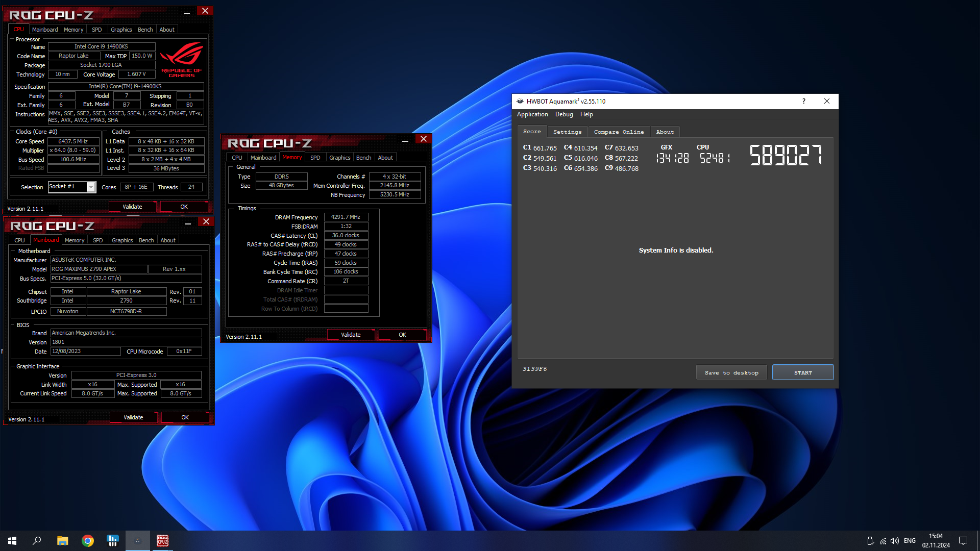The width and height of the screenshot is (980, 551).
Task: Click the BIOS Version 1801 field
Action: (126, 342)
